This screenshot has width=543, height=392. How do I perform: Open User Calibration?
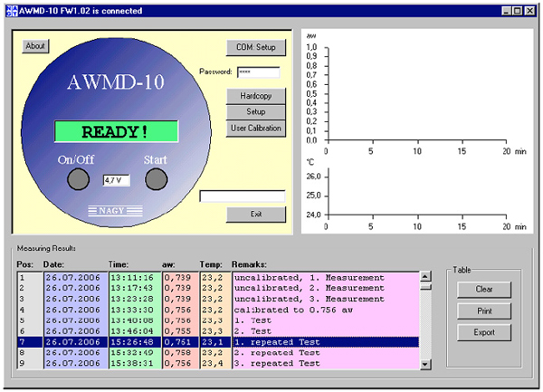tap(256, 129)
